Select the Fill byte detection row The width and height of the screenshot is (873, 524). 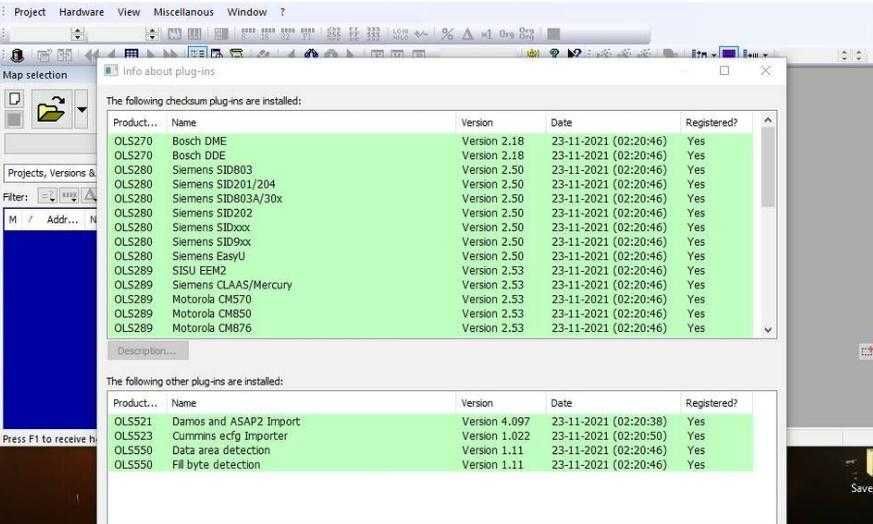coord(431,465)
